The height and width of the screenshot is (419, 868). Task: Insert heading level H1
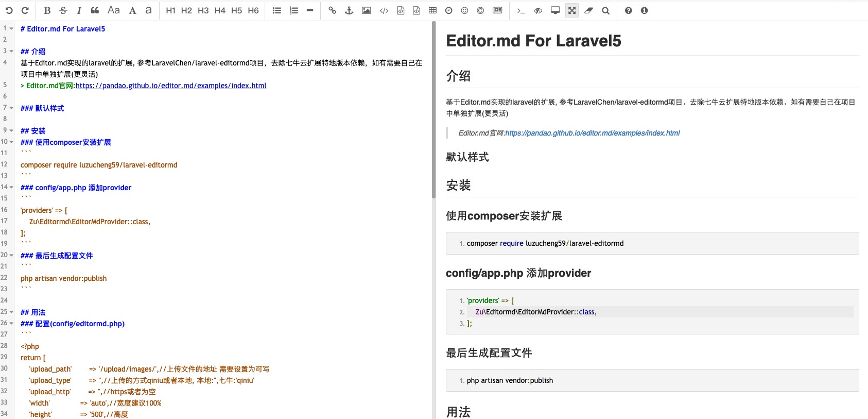pyautogui.click(x=171, y=10)
